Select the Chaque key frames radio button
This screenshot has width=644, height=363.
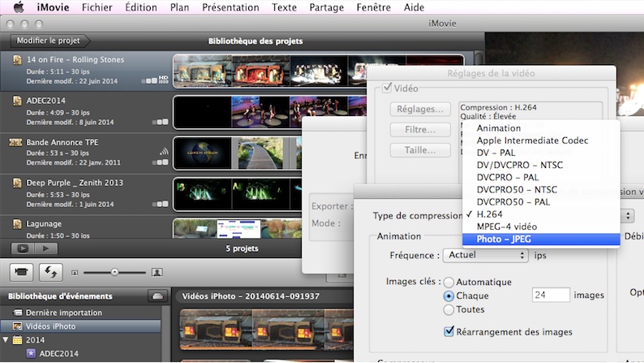(x=449, y=296)
